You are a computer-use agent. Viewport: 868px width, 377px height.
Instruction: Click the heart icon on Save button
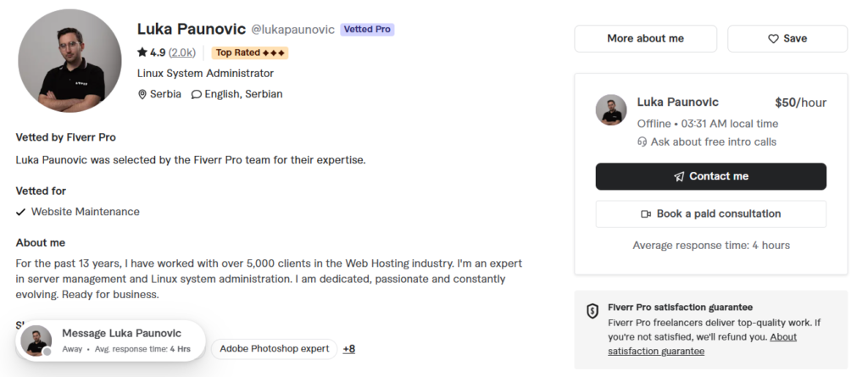click(773, 39)
